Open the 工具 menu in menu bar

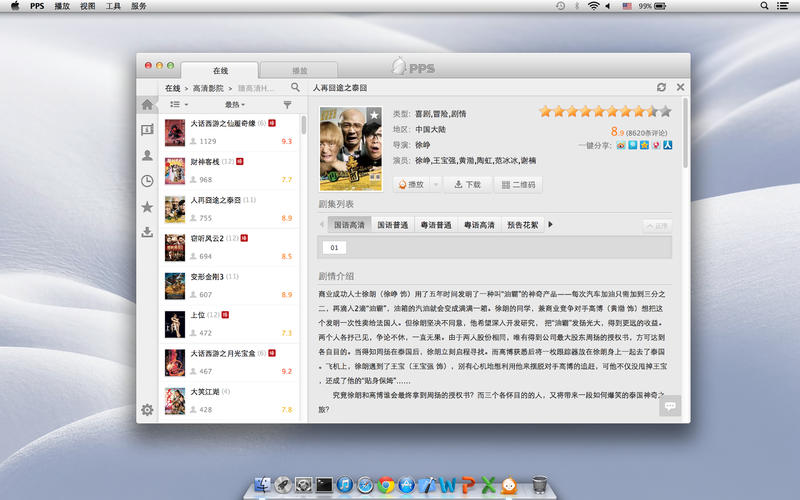point(113,6)
